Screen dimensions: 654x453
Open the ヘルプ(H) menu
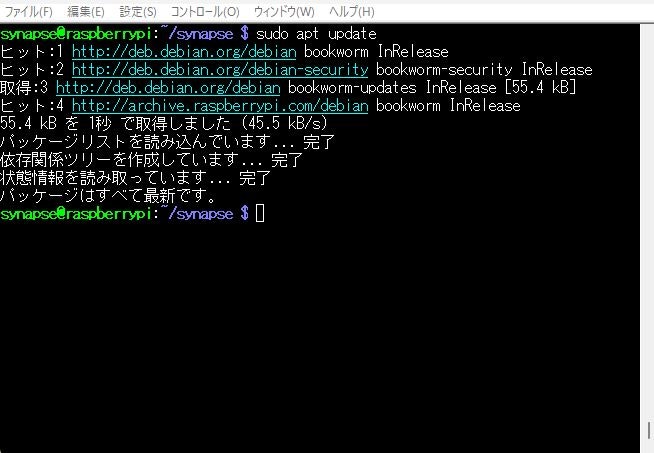point(352,11)
